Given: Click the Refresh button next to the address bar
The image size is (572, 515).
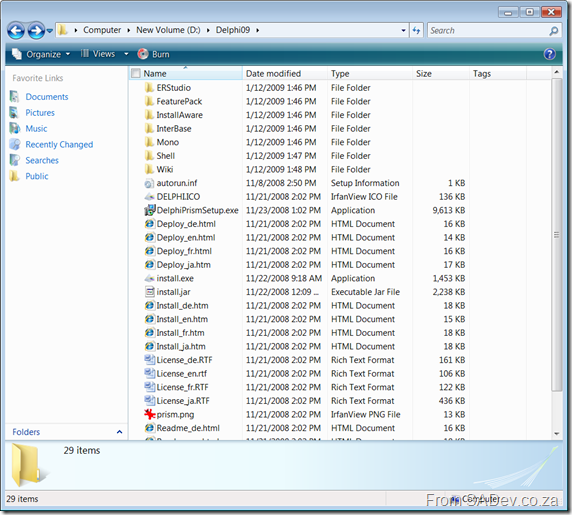Looking at the screenshot, I should (416, 30).
